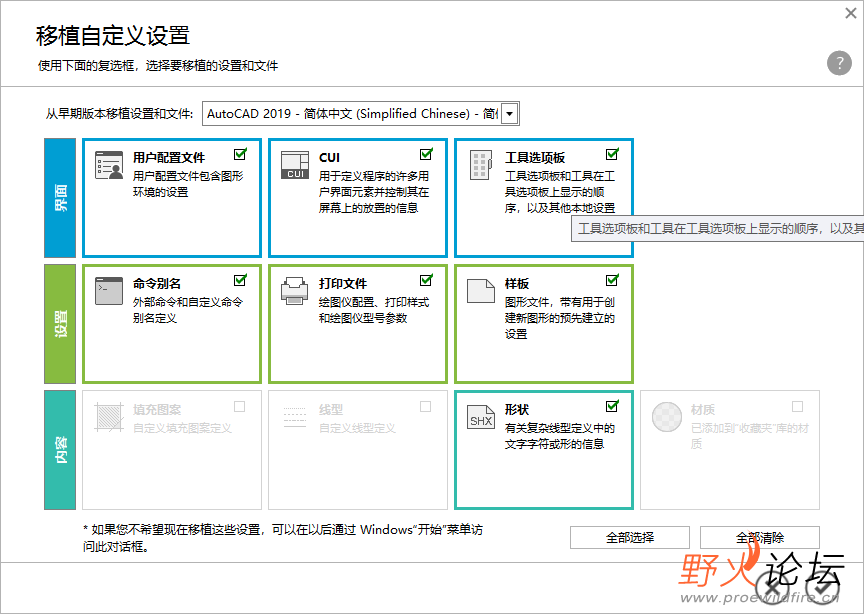Click the User Profile (用户配置文件) card icon
The width and height of the screenshot is (864, 614).
pos(109,165)
